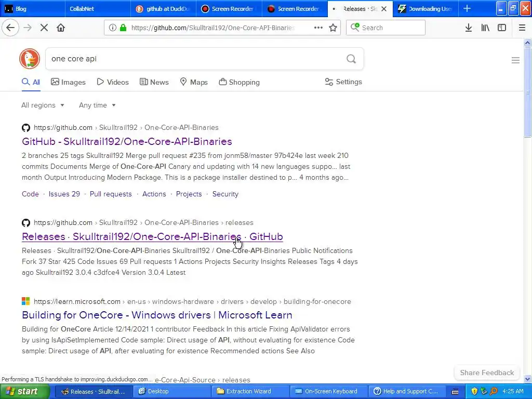The image size is (532, 399).
Task: Click the vertical scrollbar down arrow
Action: [527, 379]
